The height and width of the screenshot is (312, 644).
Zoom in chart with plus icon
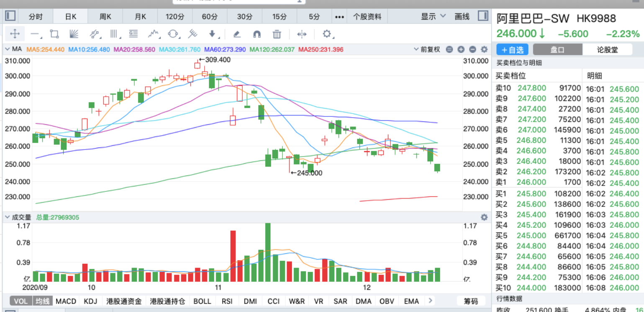461,49
